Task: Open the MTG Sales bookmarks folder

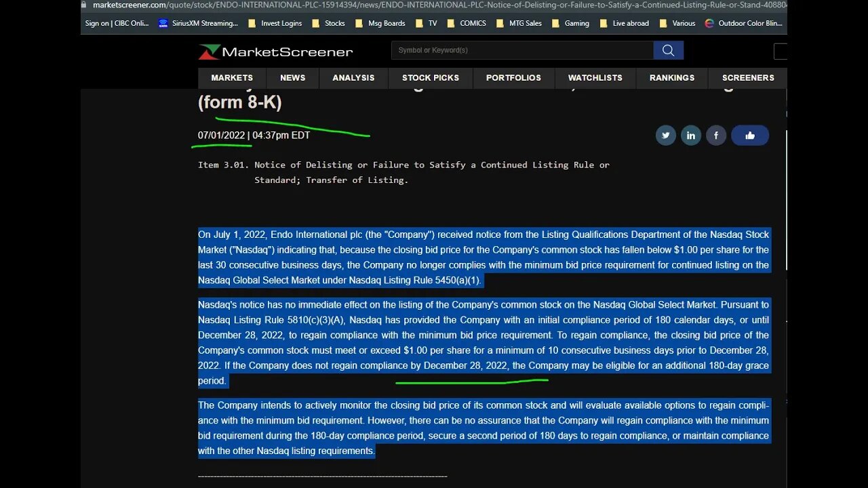Action: pyautogui.click(x=519, y=23)
